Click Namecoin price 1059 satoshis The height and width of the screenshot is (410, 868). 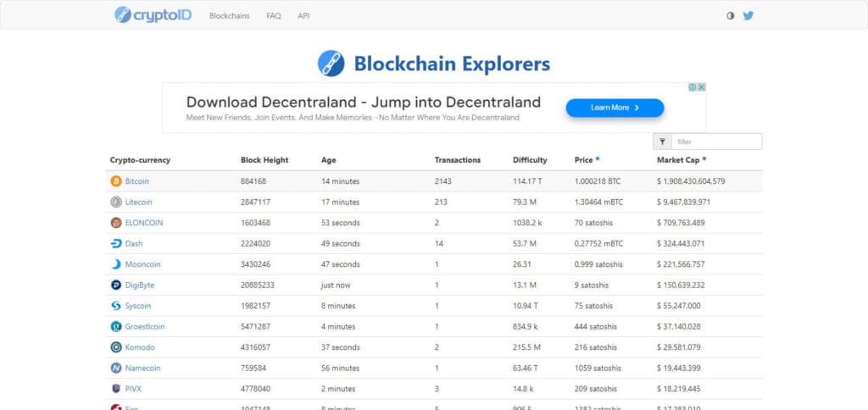(x=598, y=368)
